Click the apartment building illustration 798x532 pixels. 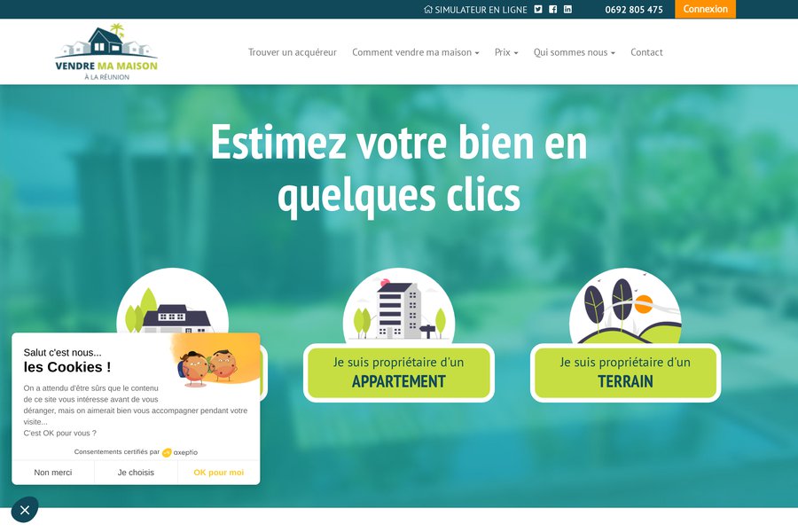(398, 305)
